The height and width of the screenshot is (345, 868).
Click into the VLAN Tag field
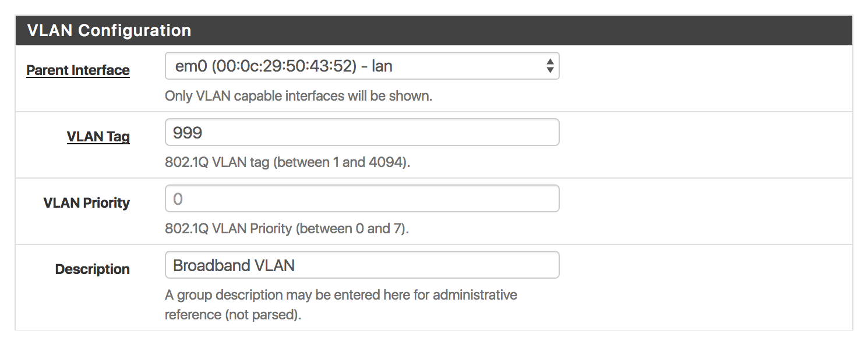coord(362,132)
